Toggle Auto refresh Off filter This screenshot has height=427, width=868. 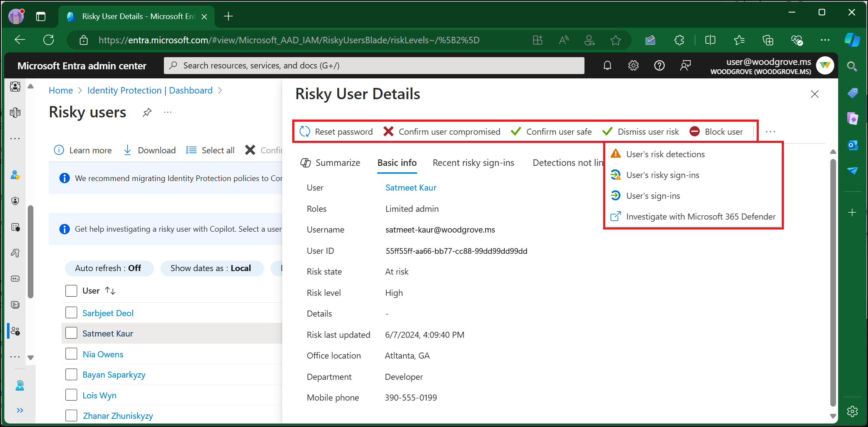[x=109, y=268]
